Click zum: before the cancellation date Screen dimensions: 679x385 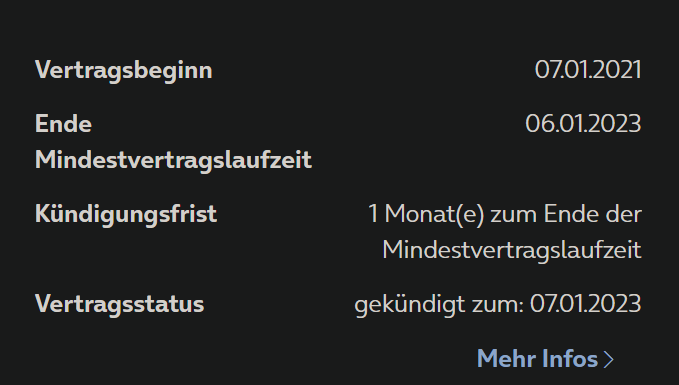498,305
